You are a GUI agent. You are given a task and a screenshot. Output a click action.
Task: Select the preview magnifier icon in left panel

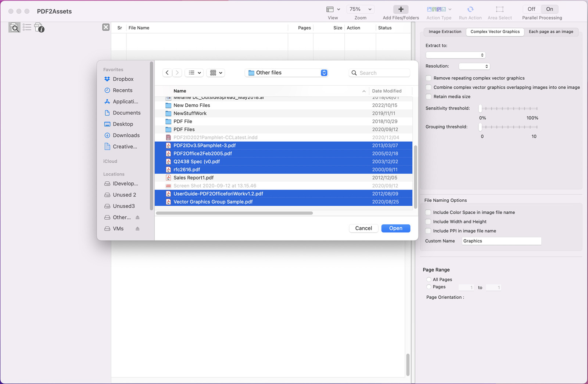[x=14, y=28]
